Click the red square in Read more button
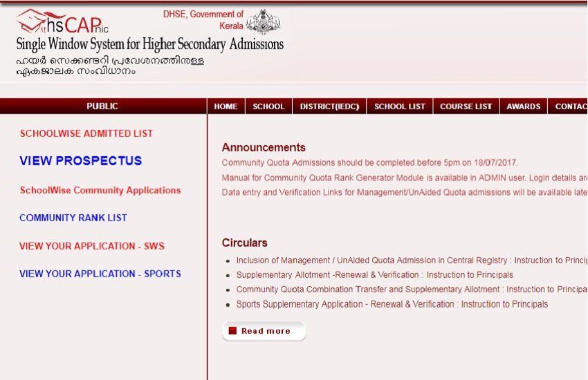 click(x=232, y=330)
